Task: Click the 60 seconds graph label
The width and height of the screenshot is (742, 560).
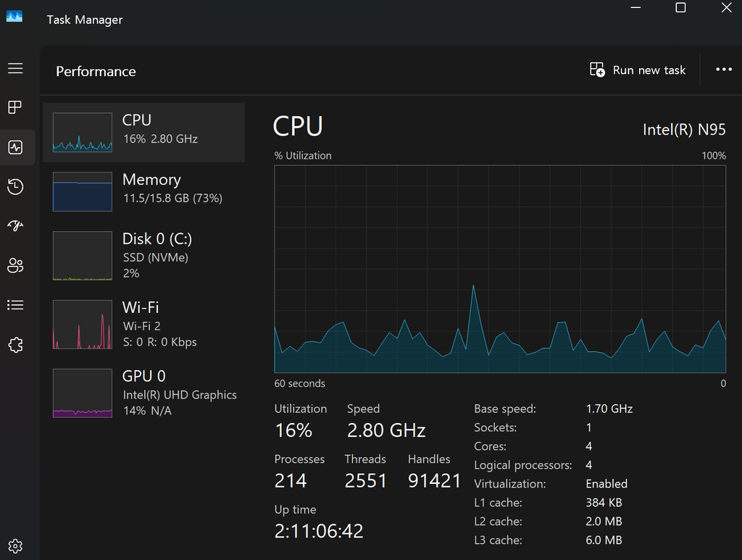Action: [299, 383]
